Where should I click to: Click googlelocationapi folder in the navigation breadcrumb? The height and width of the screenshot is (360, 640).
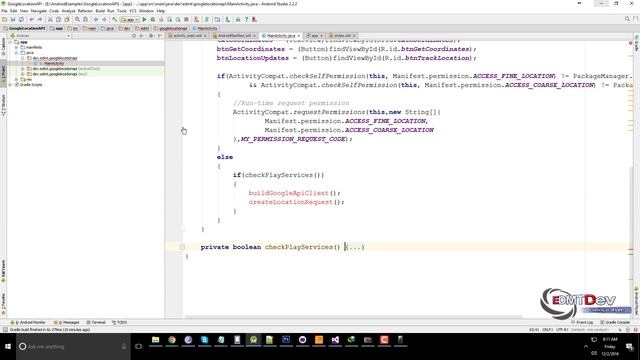(x=171, y=28)
